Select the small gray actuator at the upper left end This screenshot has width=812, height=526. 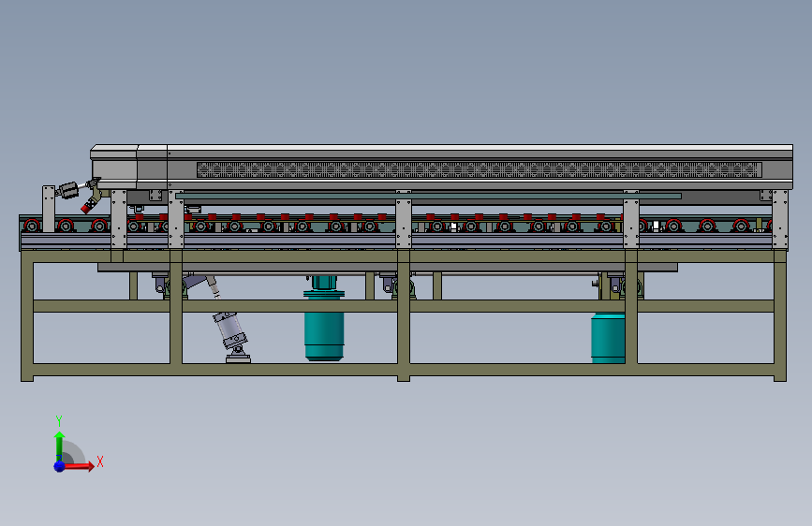(x=67, y=190)
